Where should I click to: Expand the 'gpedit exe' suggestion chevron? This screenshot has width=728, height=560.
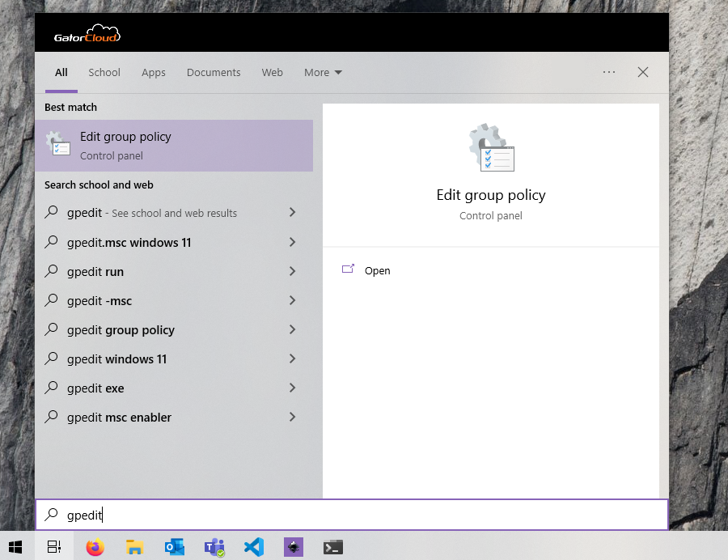tap(292, 388)
